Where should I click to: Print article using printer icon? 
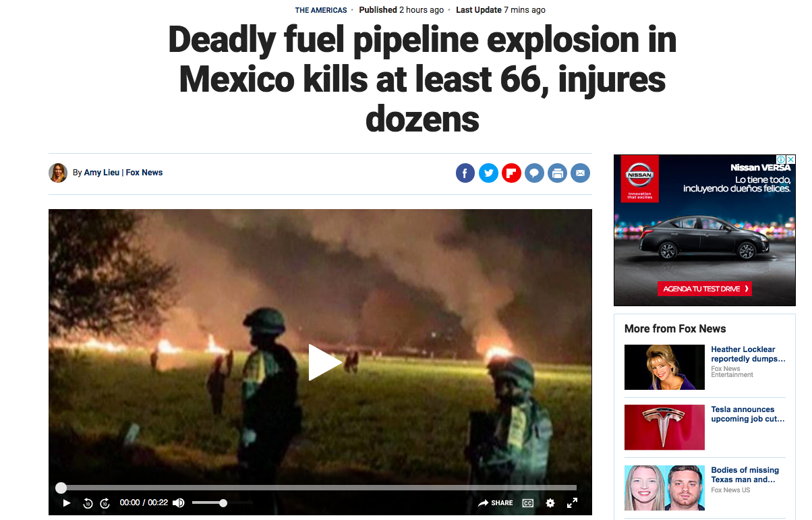[x=557, y=173]
